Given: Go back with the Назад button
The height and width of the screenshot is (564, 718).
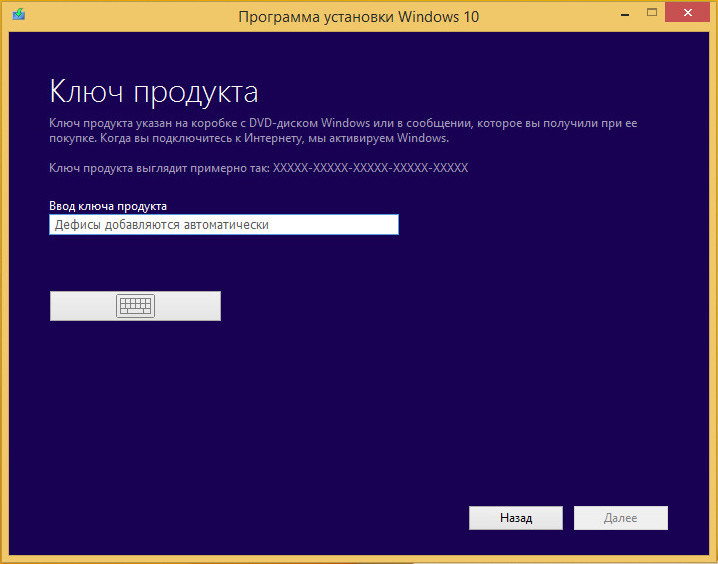Looking at the screenshot, I should (x=516, y=518).
